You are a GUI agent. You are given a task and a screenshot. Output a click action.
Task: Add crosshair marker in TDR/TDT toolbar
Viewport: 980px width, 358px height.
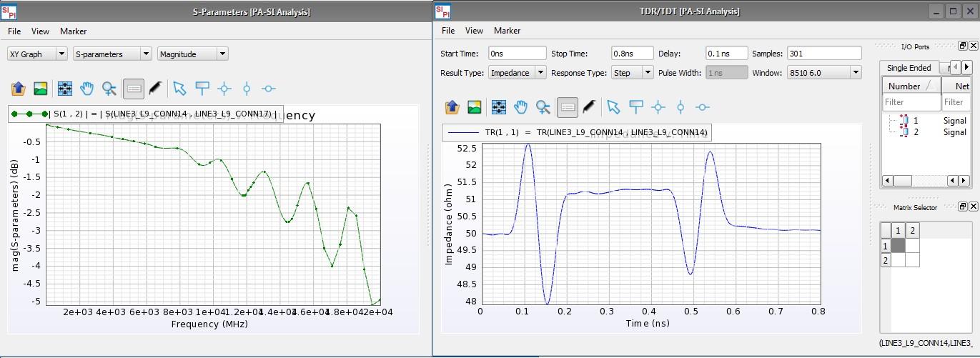(x=658, y=107)
